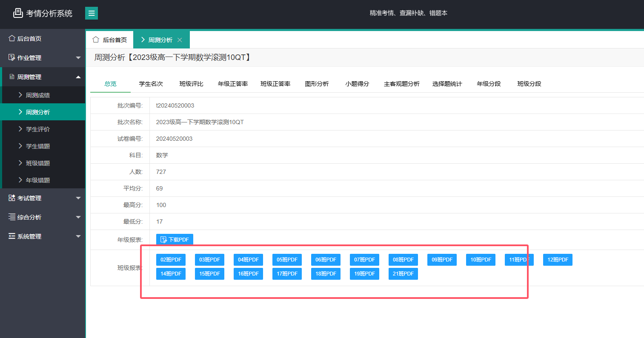Image resolution: width=644 pixels, height=338 pixels.
Task: Click the chevron icon in the 周测分析 tab
Action: coord(143,40)
